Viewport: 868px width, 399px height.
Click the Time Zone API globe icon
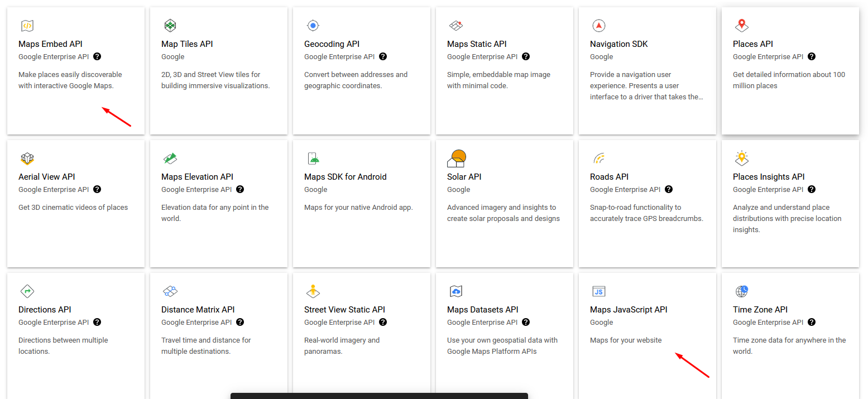(x=742, y=291)
